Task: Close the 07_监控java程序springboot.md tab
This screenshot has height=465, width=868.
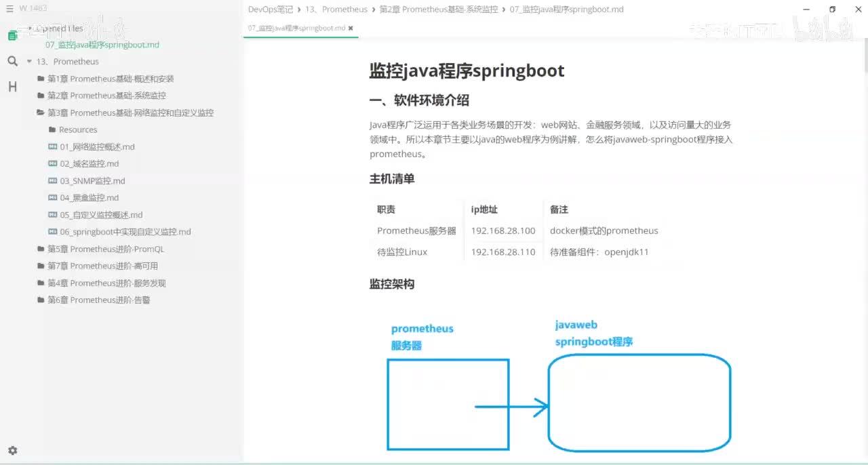Action: [x=351, y=28]
